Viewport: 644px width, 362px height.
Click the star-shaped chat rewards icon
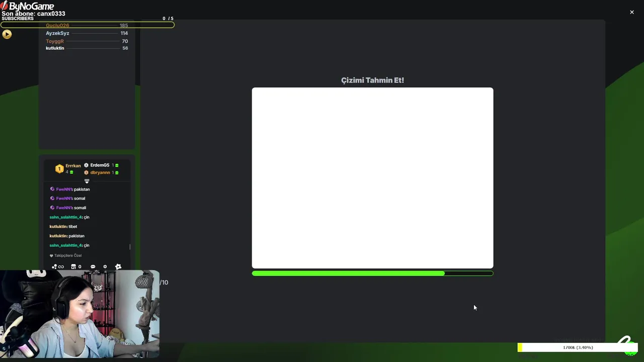pos(118,266)
